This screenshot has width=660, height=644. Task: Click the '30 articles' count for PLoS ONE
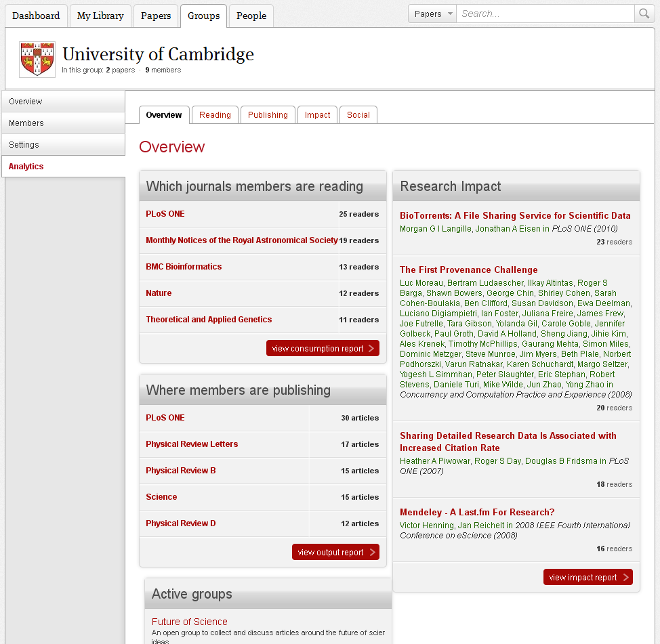coord(360,418)
